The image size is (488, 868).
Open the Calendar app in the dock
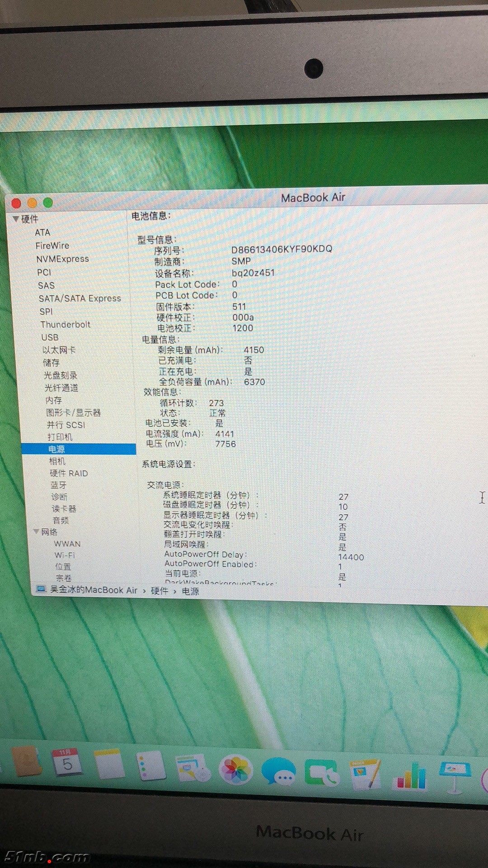tap(67, 763)
